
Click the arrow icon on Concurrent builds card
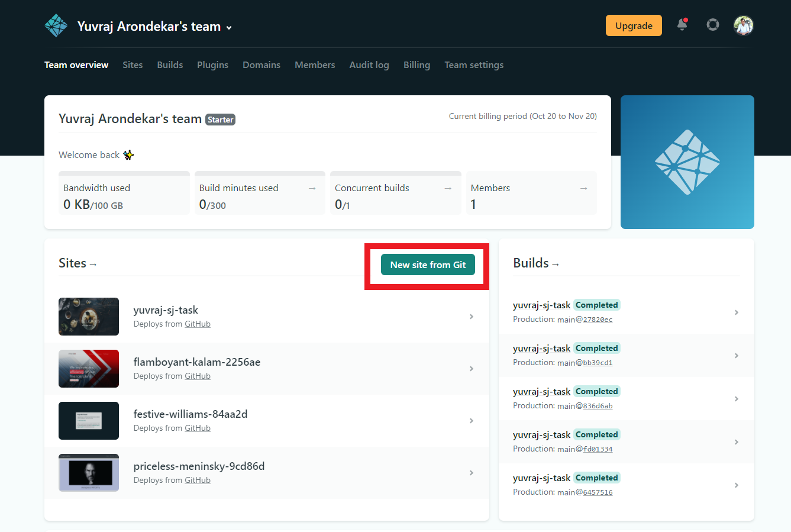tap(448, 188)
